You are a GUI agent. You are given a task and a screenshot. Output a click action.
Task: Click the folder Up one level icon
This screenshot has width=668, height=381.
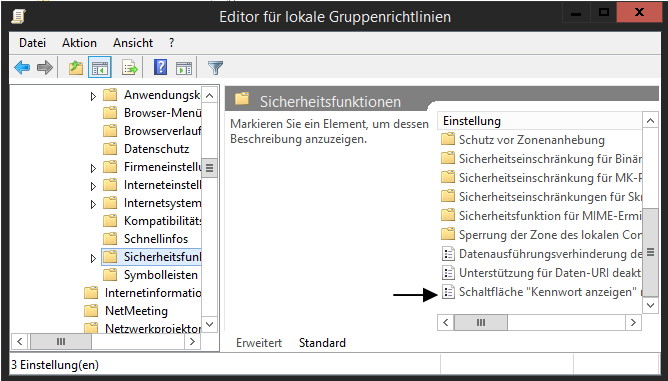click(x=76, y=67)
